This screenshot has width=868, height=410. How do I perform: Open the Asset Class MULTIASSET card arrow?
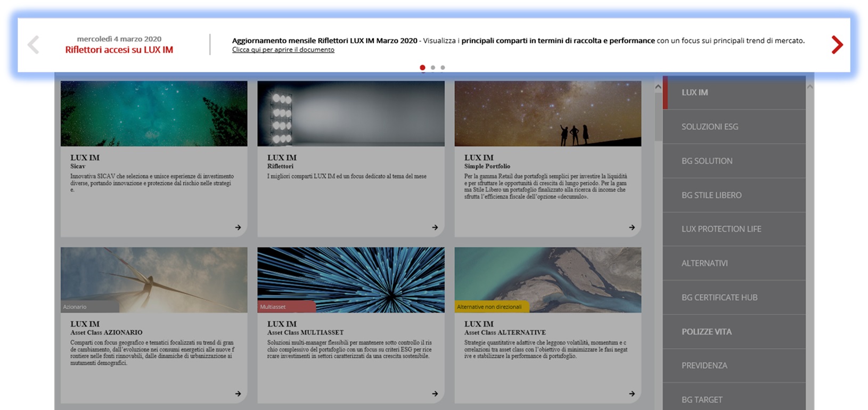(435, 394)
